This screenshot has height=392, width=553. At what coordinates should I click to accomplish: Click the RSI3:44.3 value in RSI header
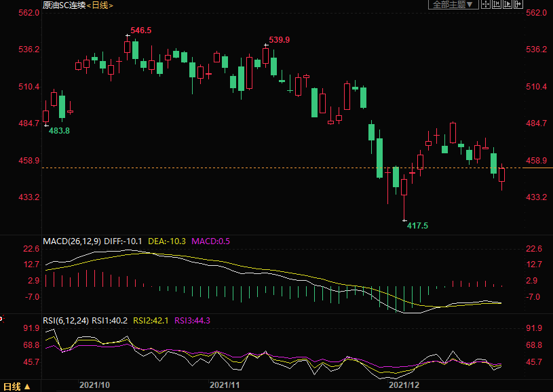click(193, 320)
